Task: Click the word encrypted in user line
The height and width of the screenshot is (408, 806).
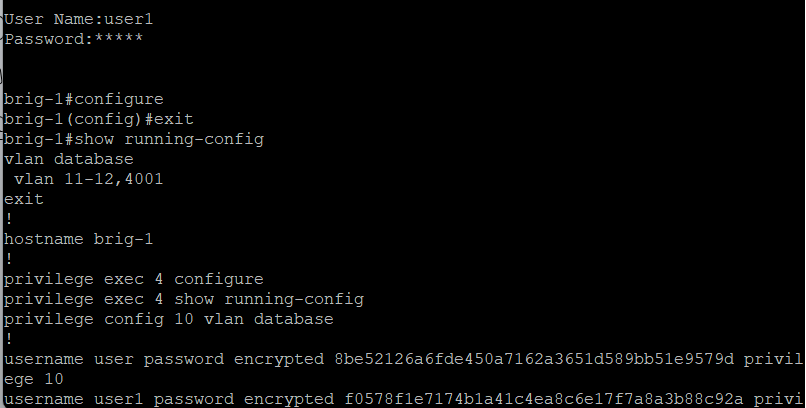Action: click(279, 360)
